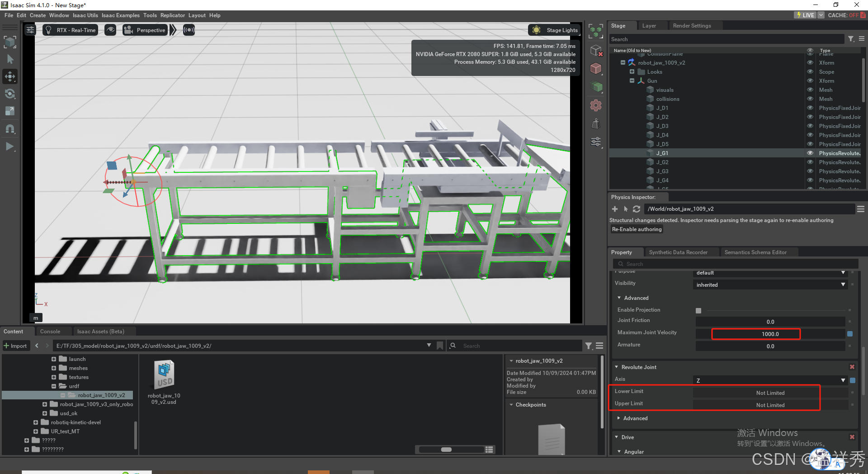
Task: Toggle visibility of J_G1 joint
Action: [810, 153]
